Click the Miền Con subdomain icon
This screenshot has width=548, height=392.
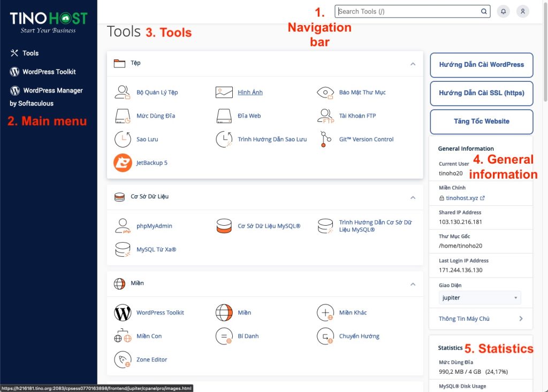pyautogui.click(x=123, y=336)
